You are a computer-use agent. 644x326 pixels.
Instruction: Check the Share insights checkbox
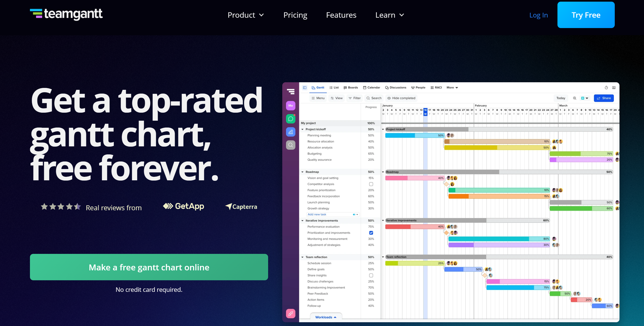click(x=371, y=275)
